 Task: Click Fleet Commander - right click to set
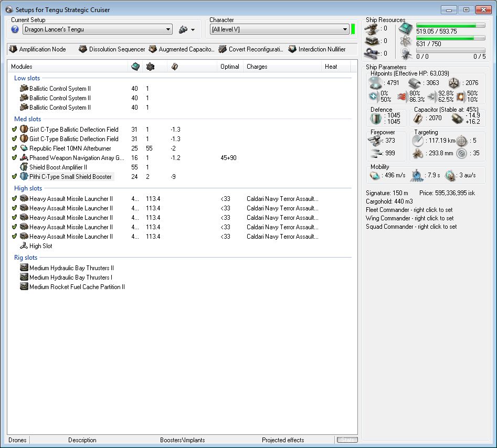click(x=409, y=210)
